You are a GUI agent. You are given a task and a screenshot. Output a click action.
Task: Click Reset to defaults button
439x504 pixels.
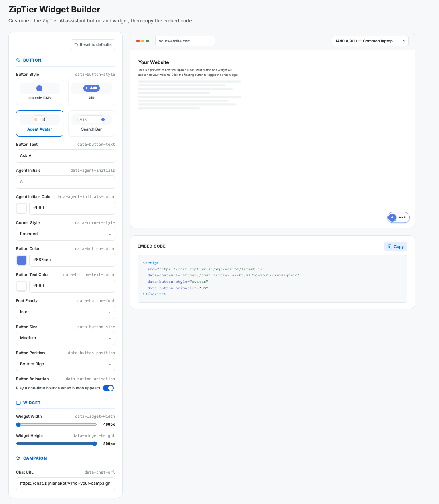93,45
